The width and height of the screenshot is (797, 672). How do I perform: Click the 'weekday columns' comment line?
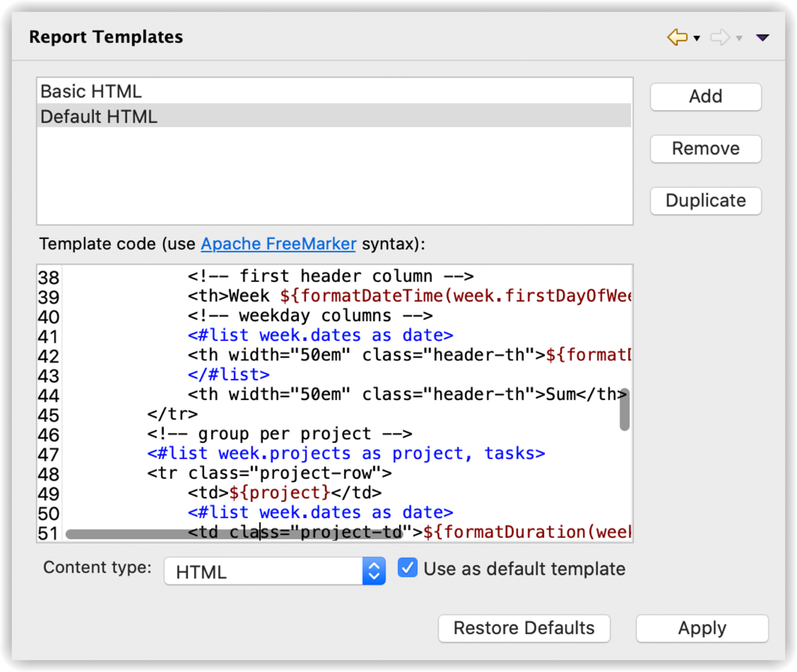click(x=310, y=316)
